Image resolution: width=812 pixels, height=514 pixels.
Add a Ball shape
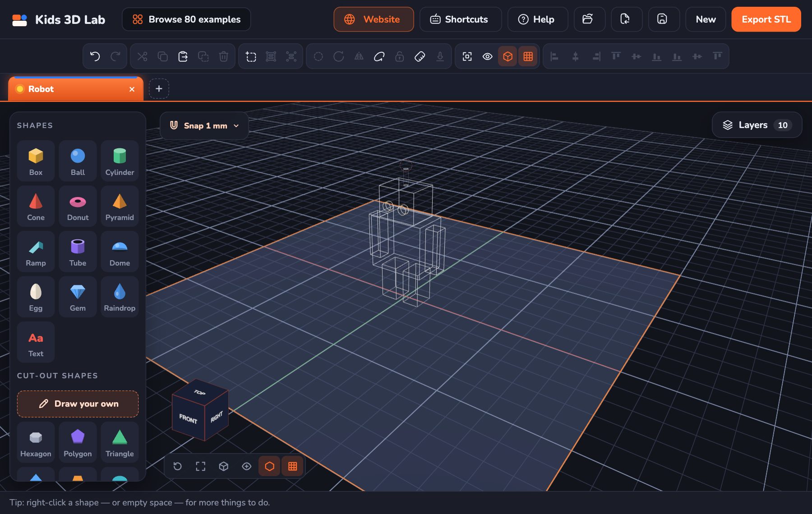click(78, 161)
